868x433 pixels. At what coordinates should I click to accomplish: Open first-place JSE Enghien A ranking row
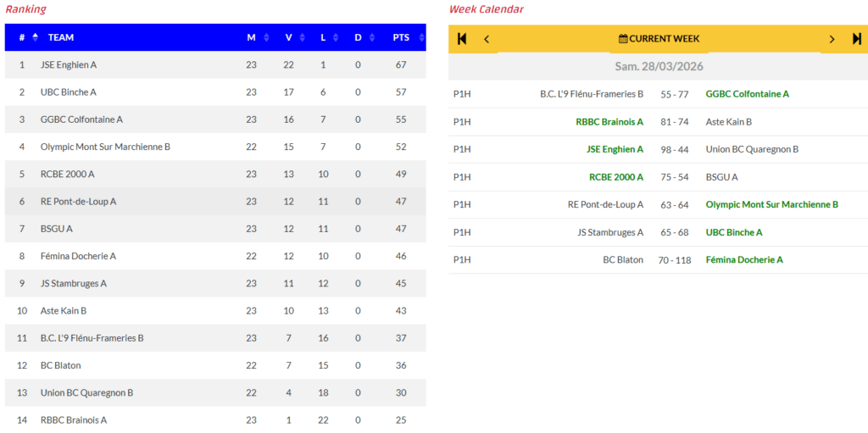(x=69, y=64)
